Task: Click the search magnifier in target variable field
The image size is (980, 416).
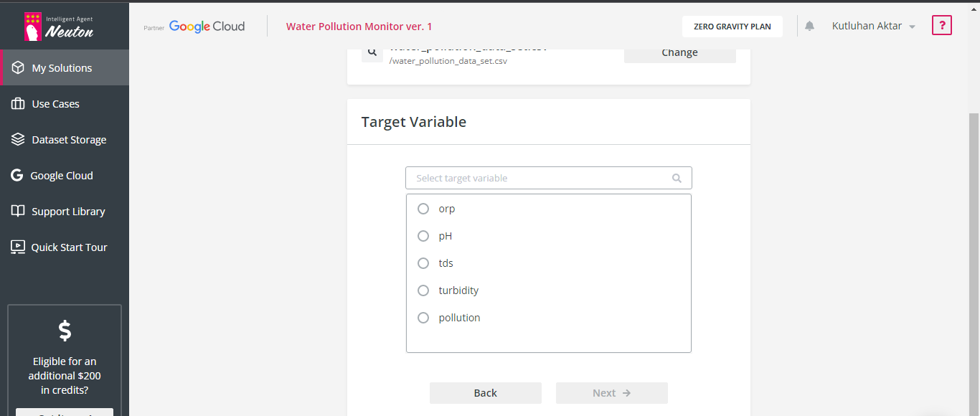Action: 677,178
